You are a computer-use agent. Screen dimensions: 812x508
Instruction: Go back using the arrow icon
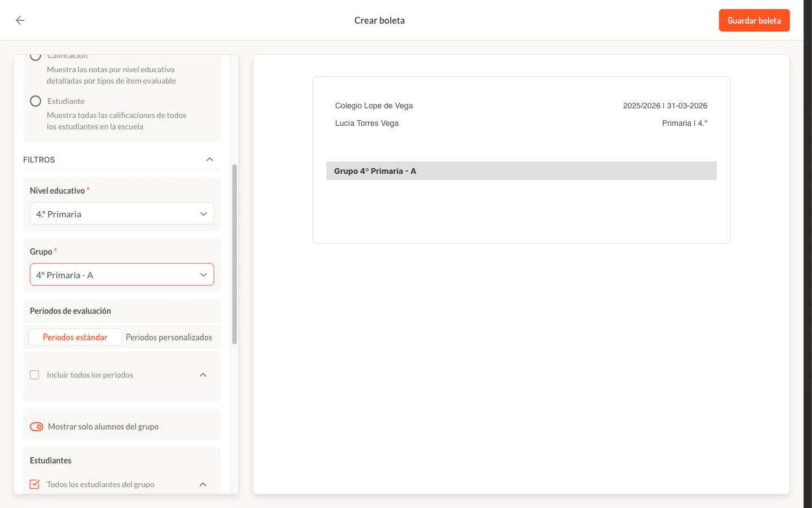pyautogui.click(x=20, y=20)
